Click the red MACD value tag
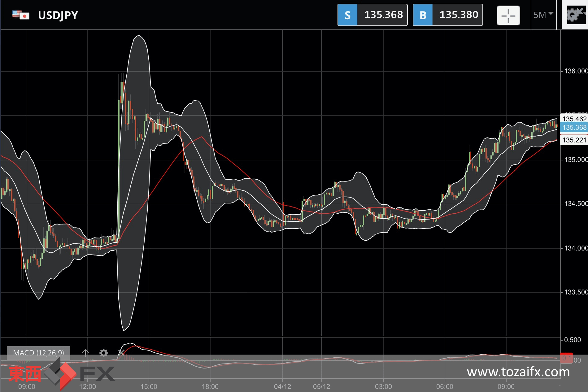588x392 pixels. pyautogui.click(x=566, y=358)
